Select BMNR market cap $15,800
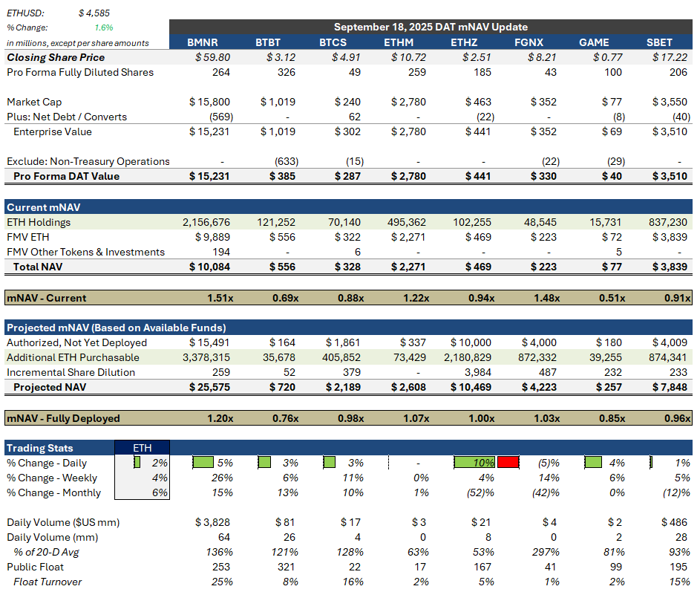Screen dimensions: 700x592 click(x=209, y=102)
